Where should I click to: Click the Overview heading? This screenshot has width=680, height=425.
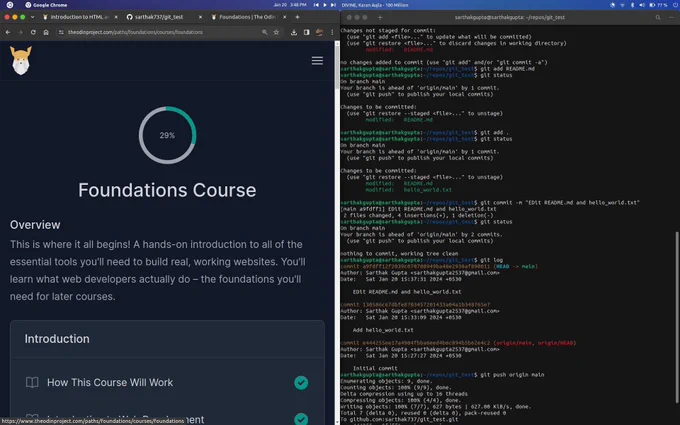pos(35,225)
